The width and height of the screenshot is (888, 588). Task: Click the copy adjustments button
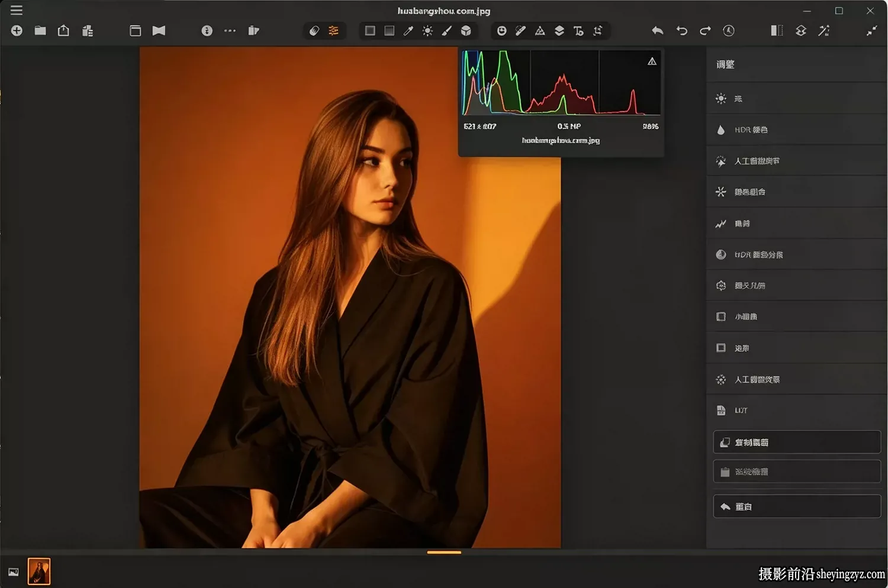pyautogui.click(x=797, y=442)
